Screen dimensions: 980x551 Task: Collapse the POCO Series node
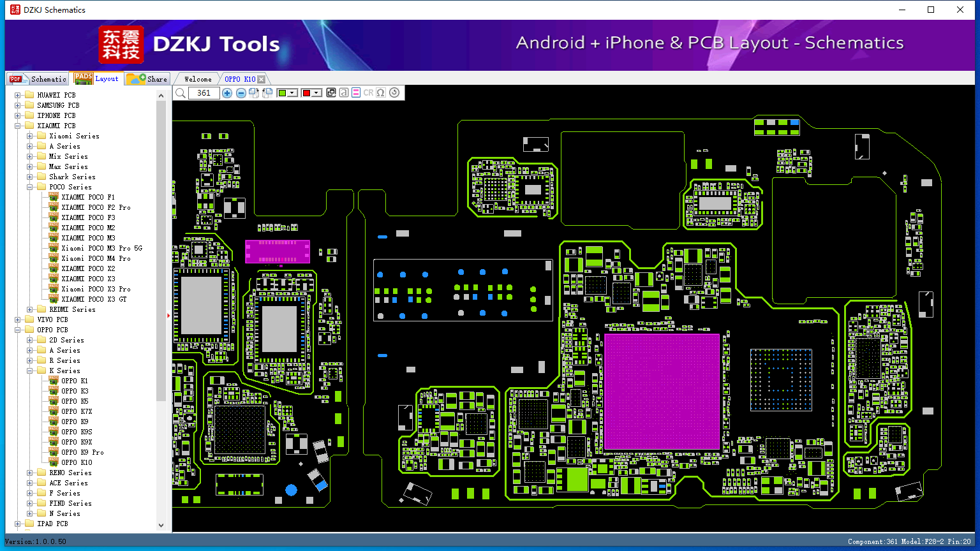[30, 187]
